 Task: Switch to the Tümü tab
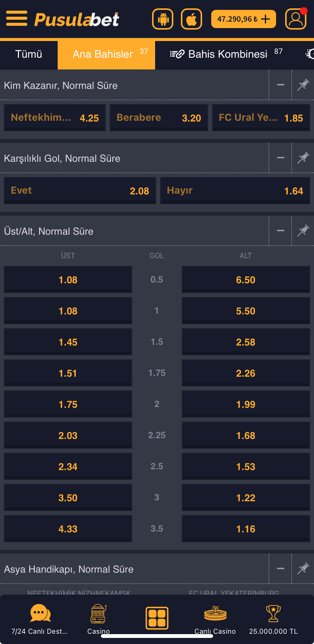28,54
